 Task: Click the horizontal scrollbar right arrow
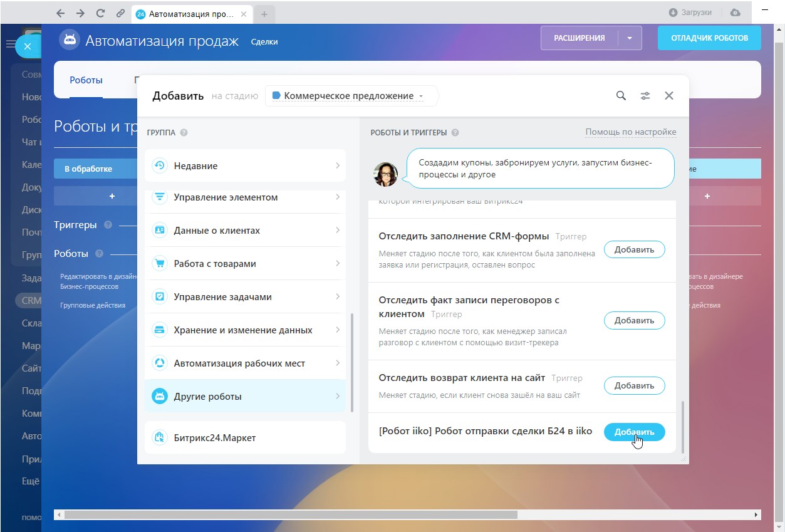tap(757, 514)
